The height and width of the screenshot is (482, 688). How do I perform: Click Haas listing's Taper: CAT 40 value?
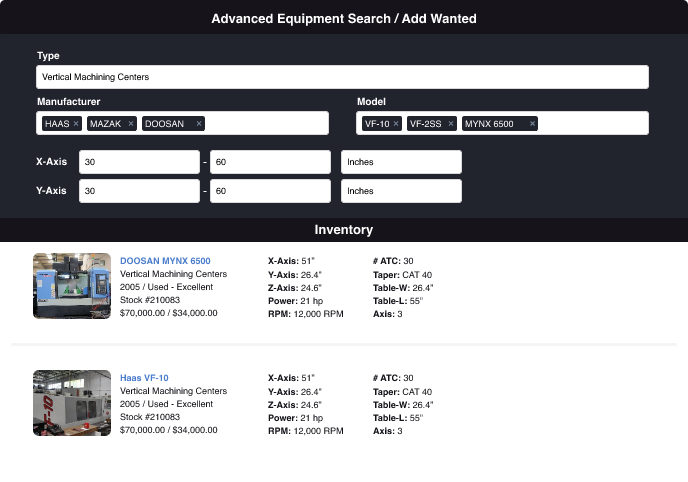[x=402, y=392]
